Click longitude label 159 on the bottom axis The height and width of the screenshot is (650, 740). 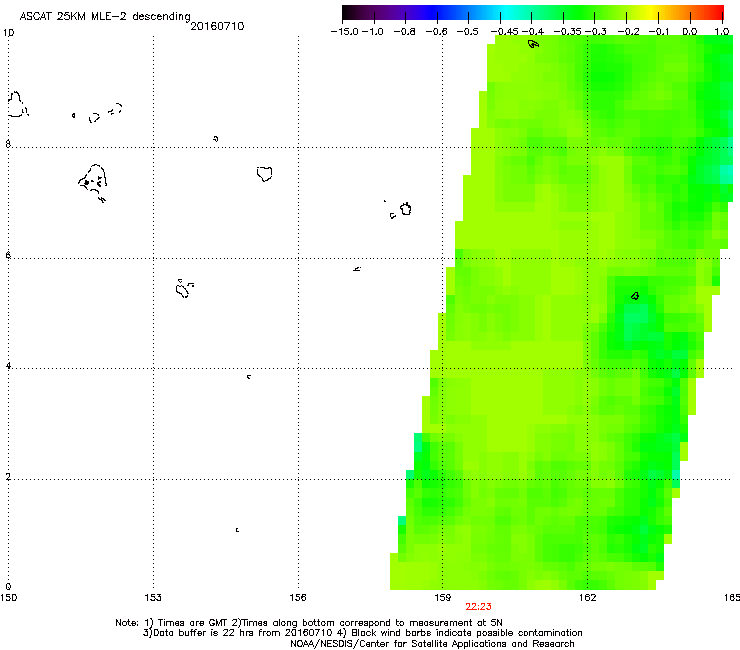pyautogui.click(x=442, y=598)
